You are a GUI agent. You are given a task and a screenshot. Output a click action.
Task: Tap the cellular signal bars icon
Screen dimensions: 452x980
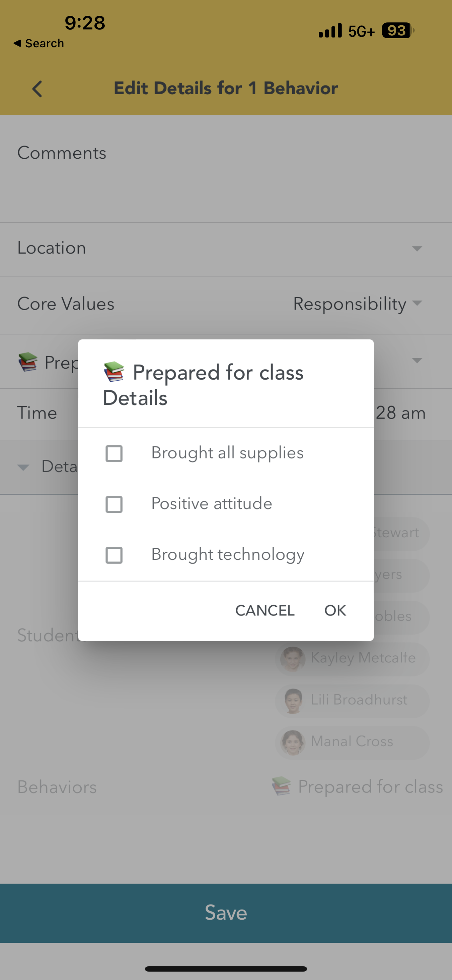coord(330,31)
